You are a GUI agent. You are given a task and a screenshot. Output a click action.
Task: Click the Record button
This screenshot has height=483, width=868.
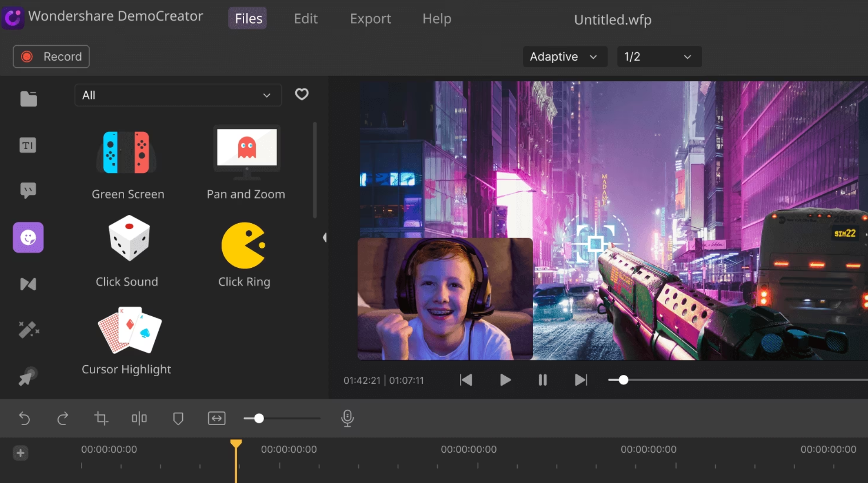click(x=51, y=56)
